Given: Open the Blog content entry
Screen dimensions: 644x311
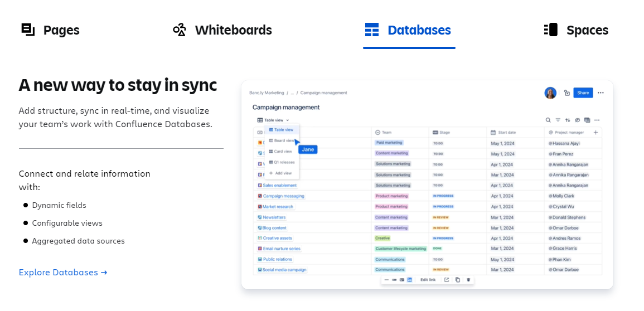Looking at the screenshot, I should (275, 228).
